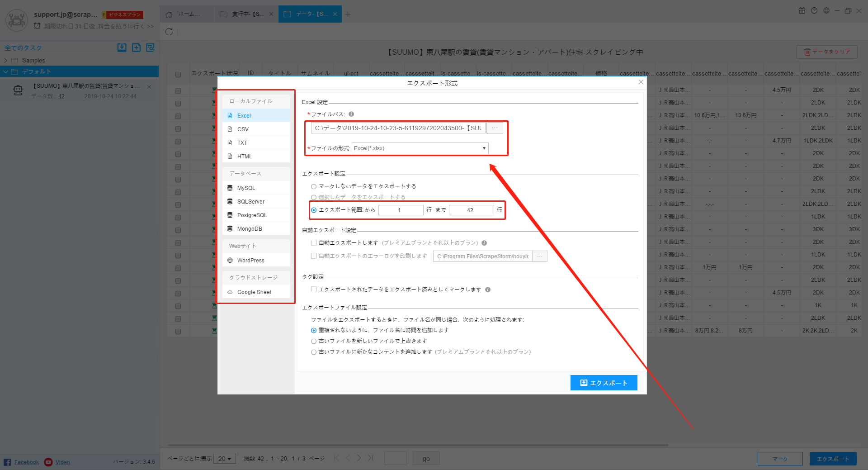Open the help question mark icon
Image resolution: width=868 pixels, height=470 pixels.
[814, 10]
